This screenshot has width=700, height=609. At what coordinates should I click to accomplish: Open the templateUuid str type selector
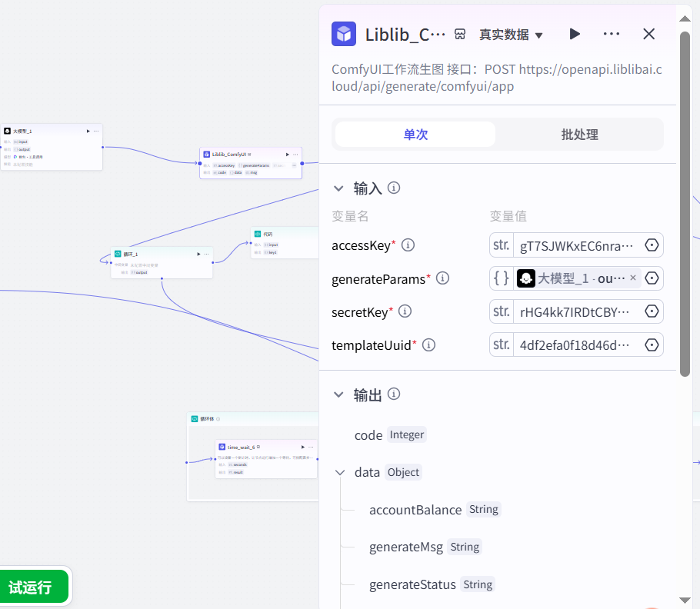click(x=501, y=345)
